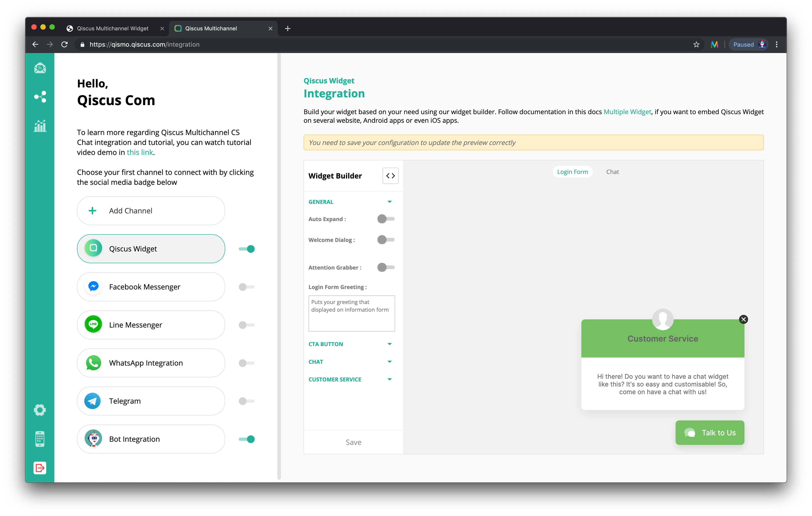Click the integration share-nodes sidebar icon
Viewport: 812px width, 516px height.
coord(40,97)
